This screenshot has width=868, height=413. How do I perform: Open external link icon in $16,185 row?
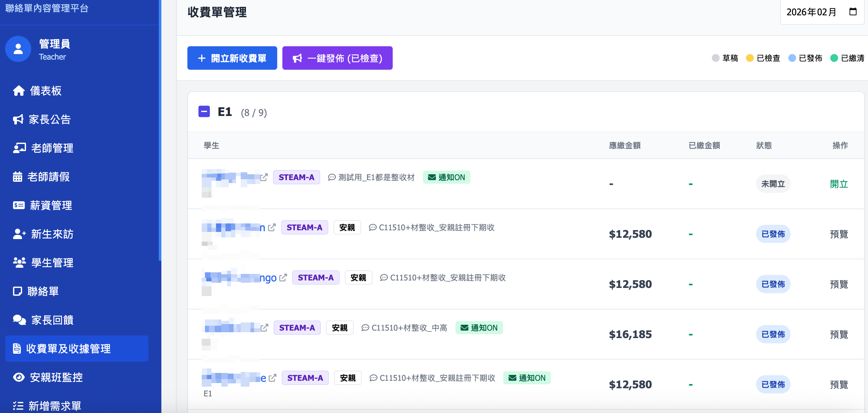[x=264, y=328]
